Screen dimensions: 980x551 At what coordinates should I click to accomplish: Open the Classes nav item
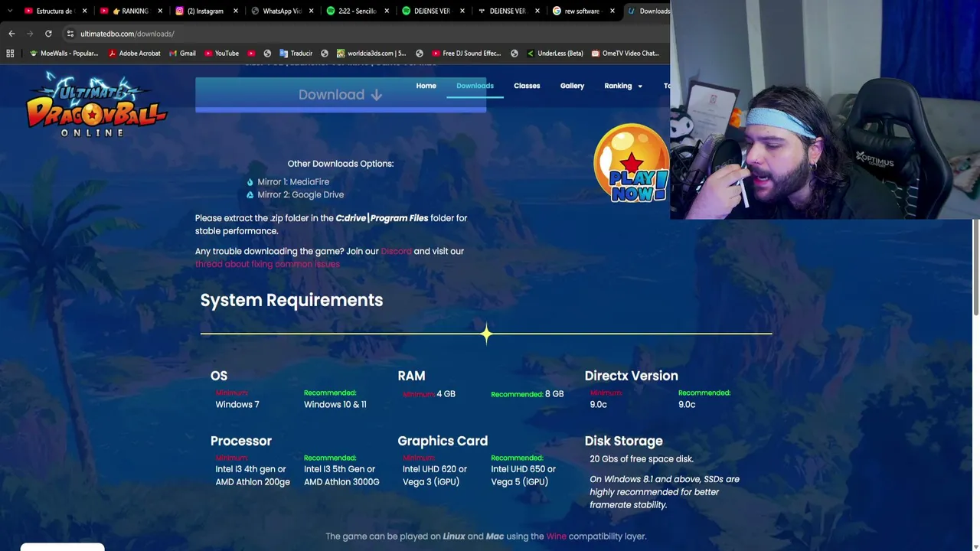tap(527, 86)
